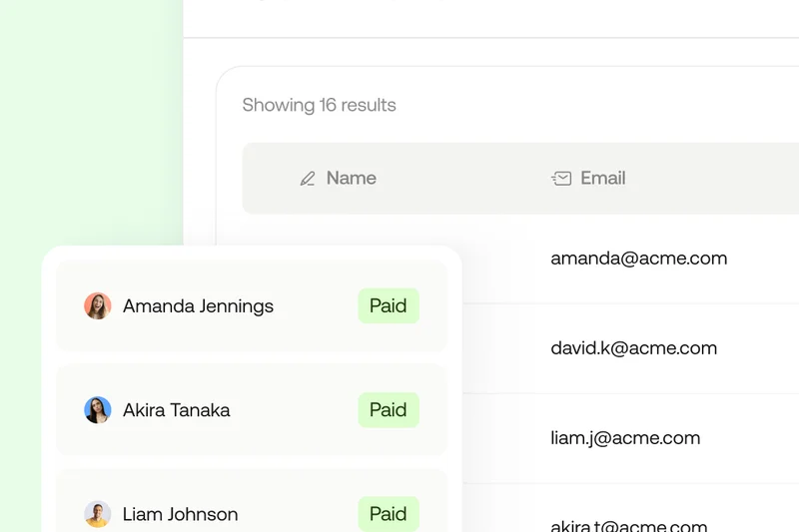Select the Akira Tanaka name label

tap(177, 410)
